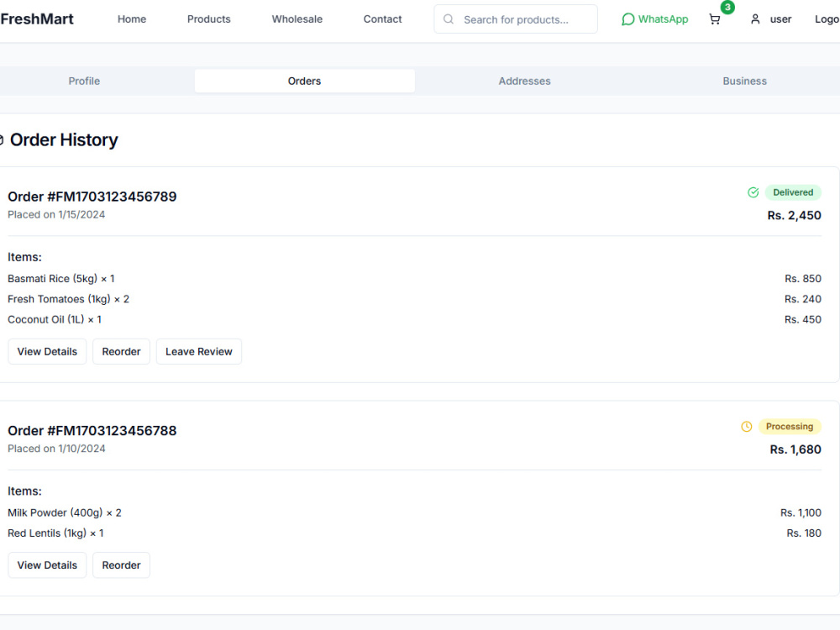Go to the Home page
Screen dimensions: 840x630
coord(132,19)
